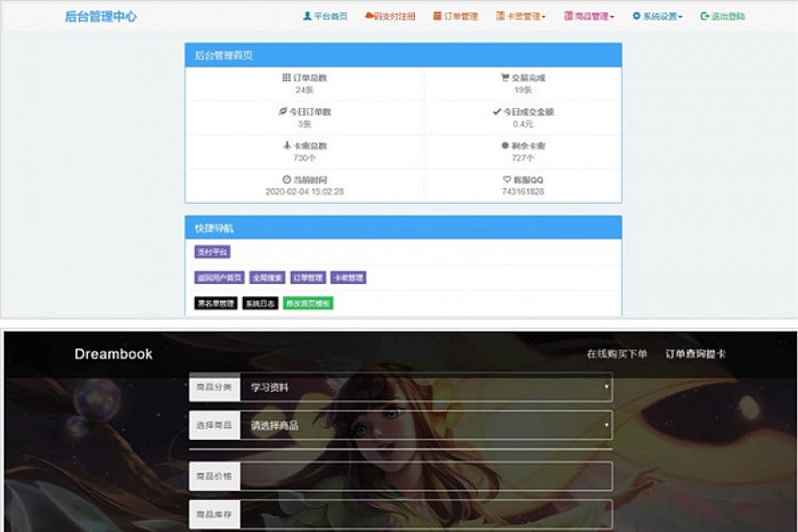798x532 pixels.
Task: Click the Dreambook site title
Action: [113, 355]
